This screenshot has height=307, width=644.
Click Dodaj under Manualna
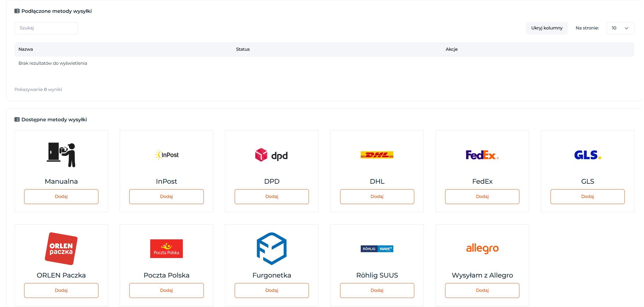tap(61, 197)
